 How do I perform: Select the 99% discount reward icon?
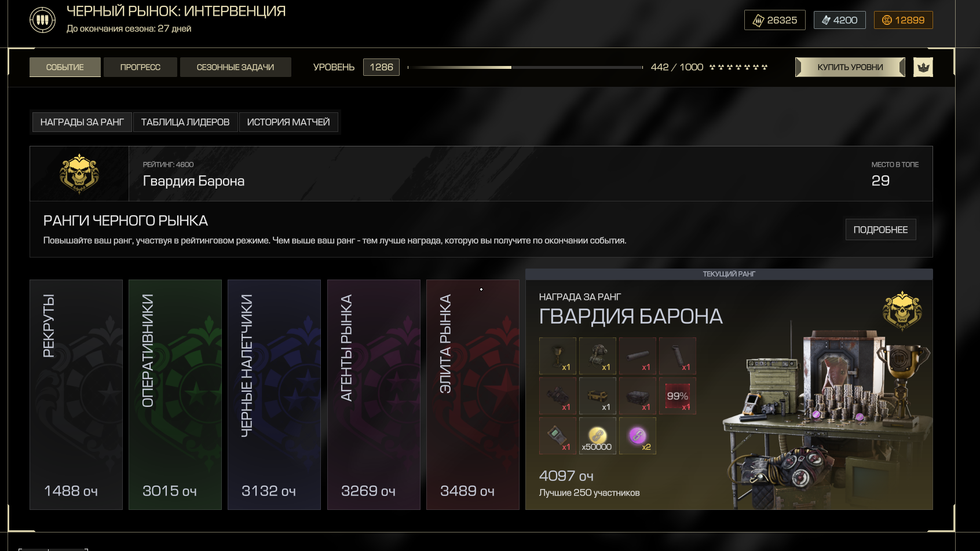click(678, 396)
